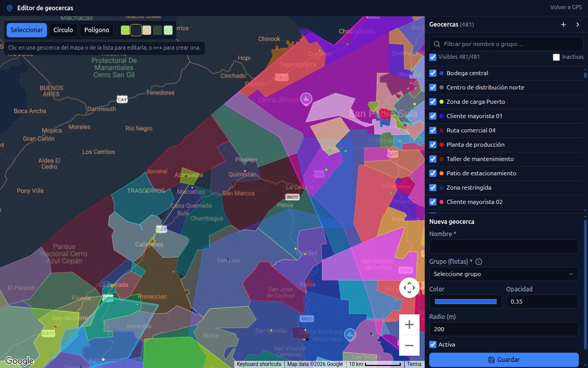Uncheck visibility for Planta de producción
The image size is (588, 368).
coord(433,145)
